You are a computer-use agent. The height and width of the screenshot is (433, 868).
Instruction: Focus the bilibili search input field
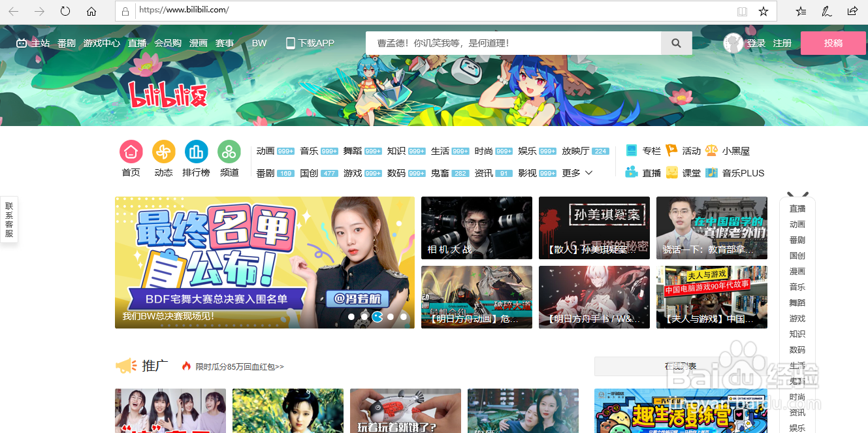(x=513, y=43)
